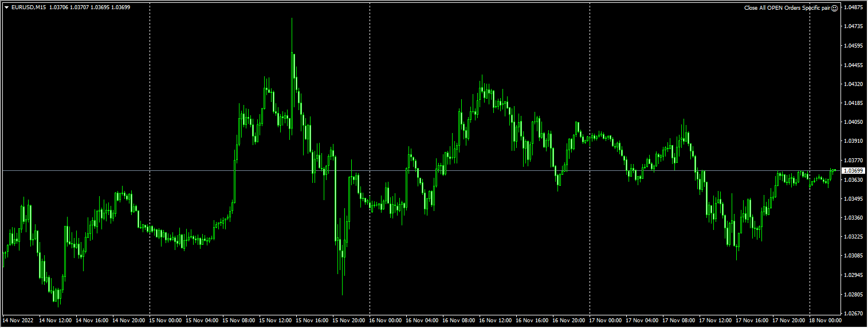Click the 15 Nov 08:00 time axis label

pos(239,321)
